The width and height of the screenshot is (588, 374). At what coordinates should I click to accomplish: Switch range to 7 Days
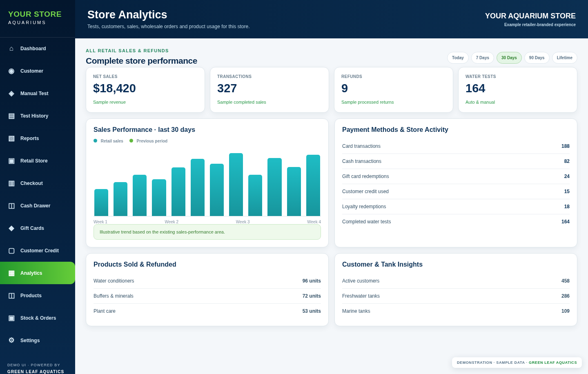pyautogui.click(x=483, y=58)
